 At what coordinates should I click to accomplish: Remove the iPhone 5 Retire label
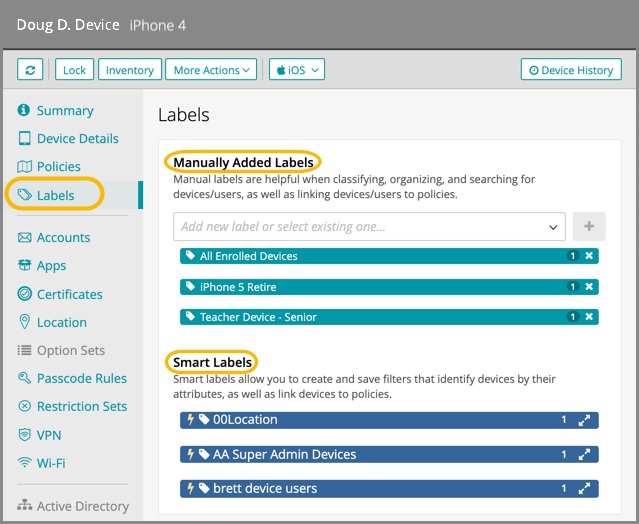click(589, 287)
